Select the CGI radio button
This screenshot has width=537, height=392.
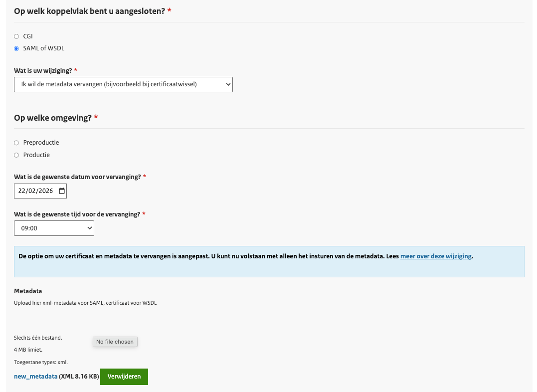[x=16, y=36]
